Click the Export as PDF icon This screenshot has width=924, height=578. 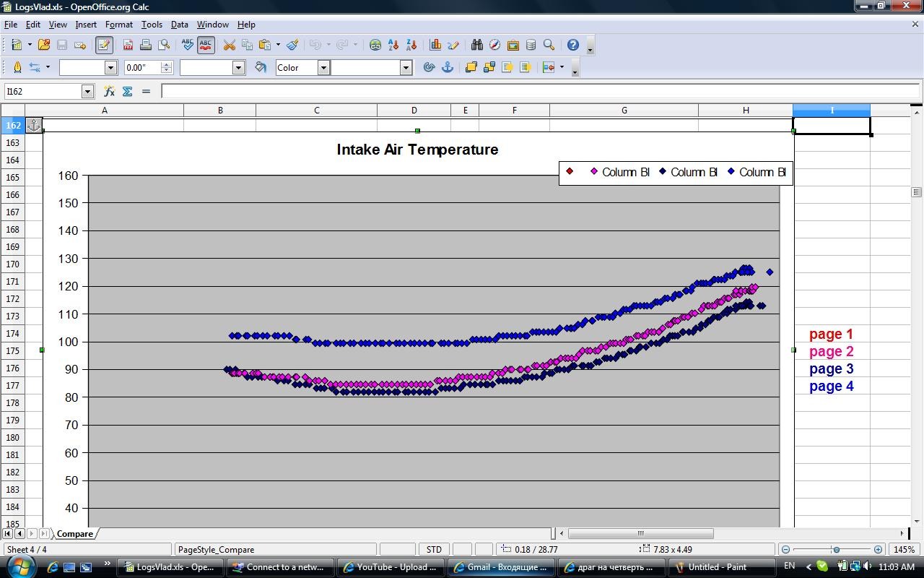tap(128, 45)
